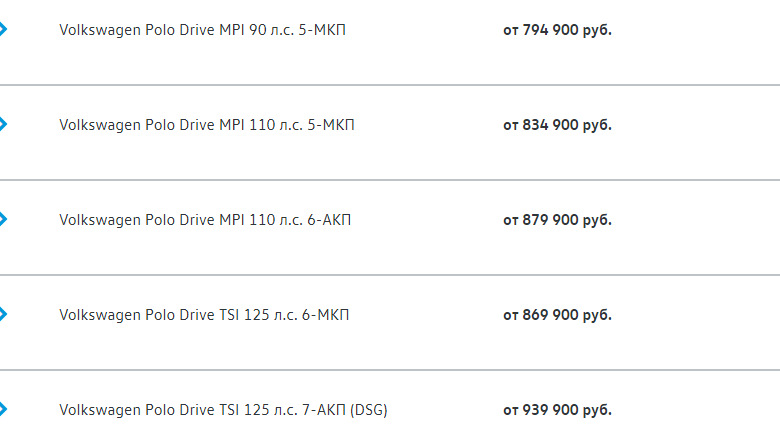The height and width of the screenshot is (448, 780).
Task: Select the price от 939 900 руб.
Action: [557, 410]
